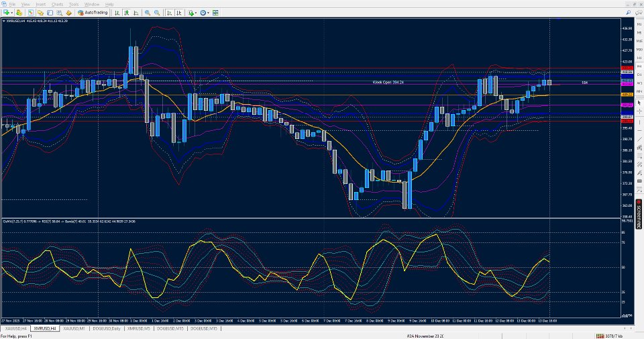Switch to the XAUUSD,H4 chart tab
Screen dimensions: 644x339
[x=15, y=328]
